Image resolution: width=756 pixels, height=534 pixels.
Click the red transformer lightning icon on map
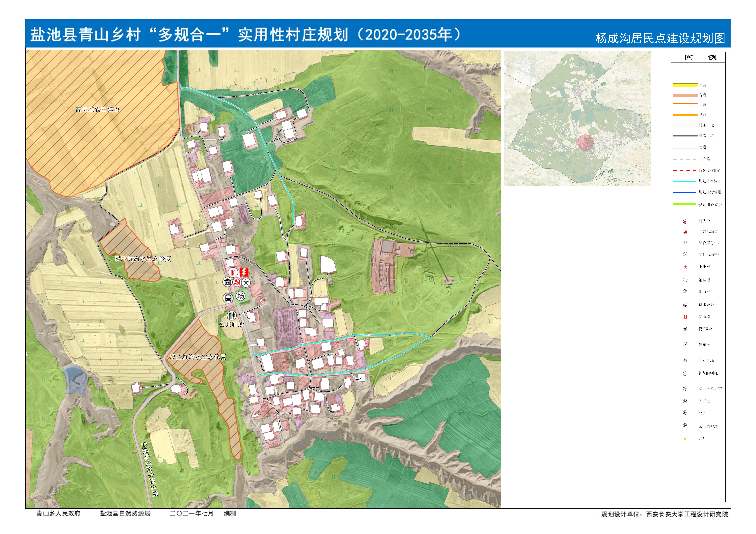coord(244,272)
